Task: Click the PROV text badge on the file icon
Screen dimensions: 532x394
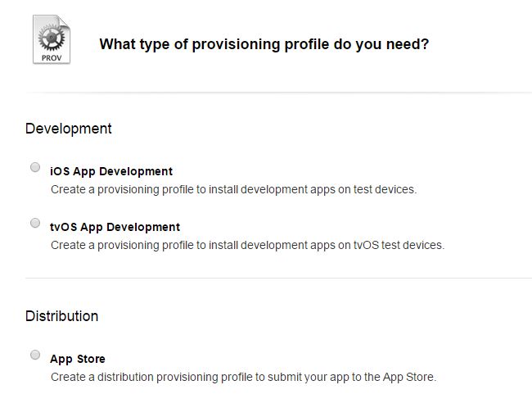Action: [x=51, y=57]
